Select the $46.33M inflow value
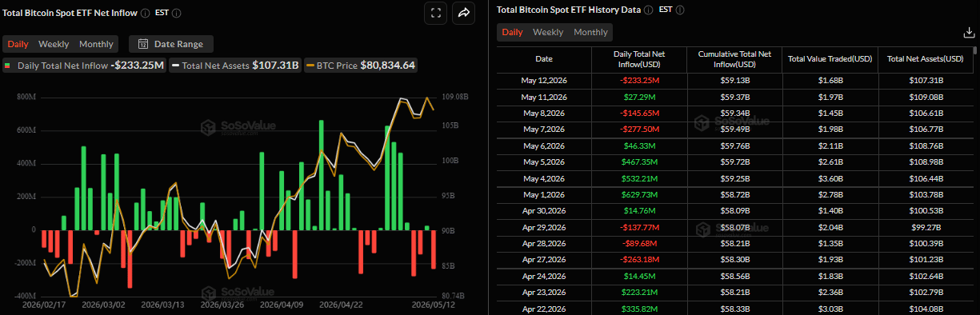Screen dimensions: 980x315 (638, 146)
